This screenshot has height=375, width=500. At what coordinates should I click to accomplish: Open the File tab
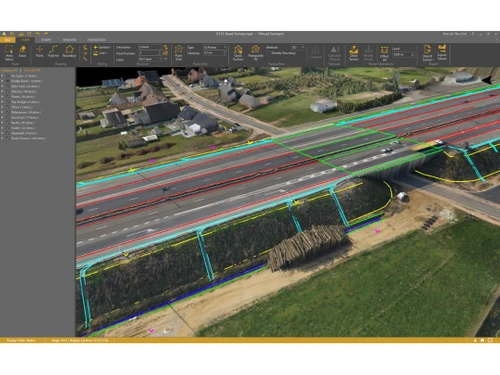pyautogui.click(x=7, y=40)
